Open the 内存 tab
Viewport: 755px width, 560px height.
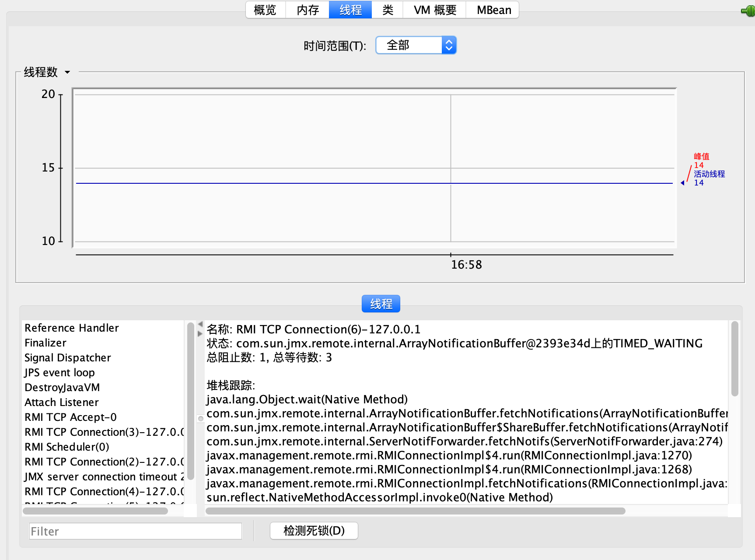tap(308, 10)
